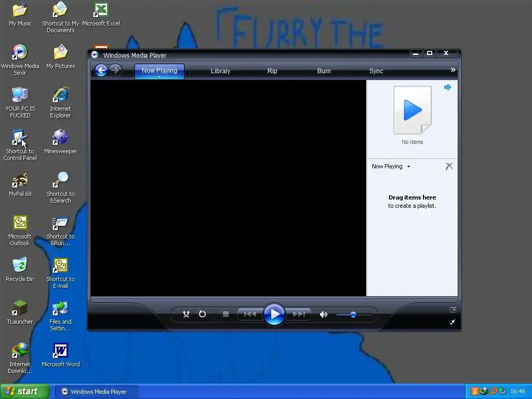Open the Rip tab

(272, 71)
